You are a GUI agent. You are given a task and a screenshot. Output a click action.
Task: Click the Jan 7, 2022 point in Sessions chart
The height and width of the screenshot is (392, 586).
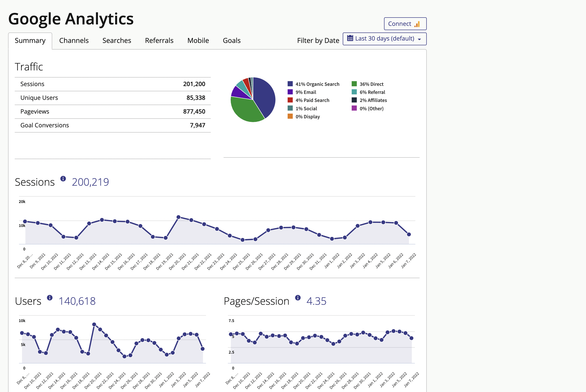pyautogui.click(x=409, y=234)
